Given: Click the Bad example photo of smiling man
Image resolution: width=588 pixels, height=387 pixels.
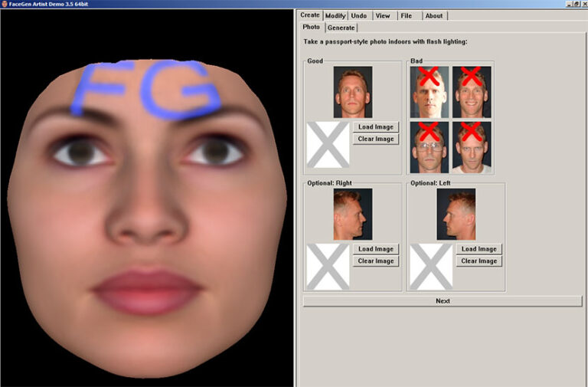Looking at the screenshot, I should (472, 92).
